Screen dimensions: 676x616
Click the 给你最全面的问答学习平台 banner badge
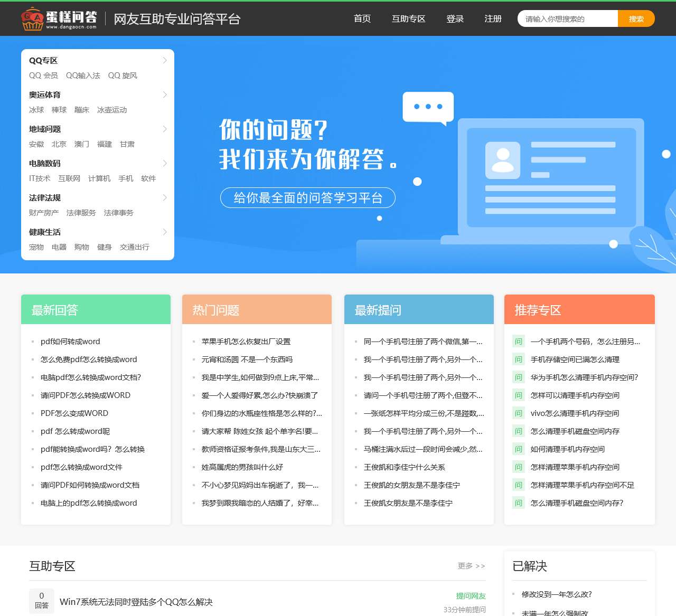tap(307, 198)
